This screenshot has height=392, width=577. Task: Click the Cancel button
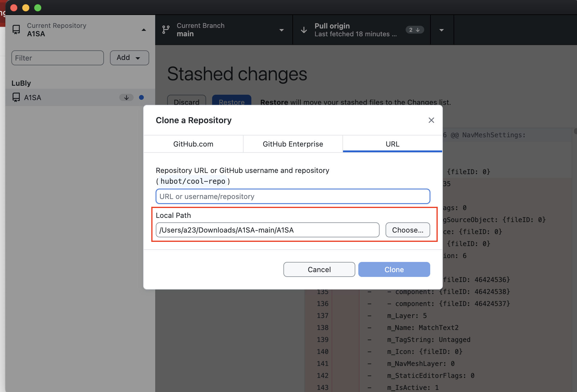pyautogui.click(x=319, y=269)
